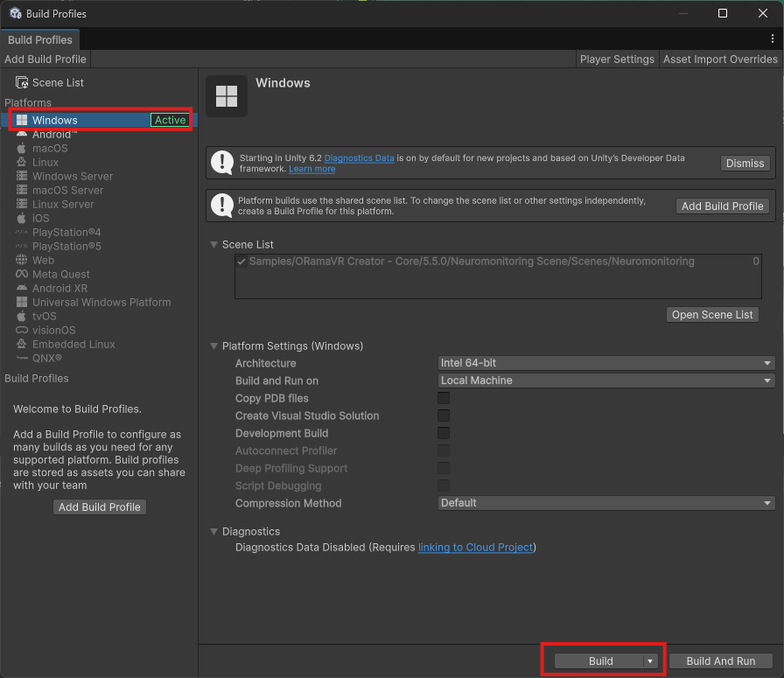Collapse the Scene List section
This screenshot has width=784, height=678.
click(214, 244)
